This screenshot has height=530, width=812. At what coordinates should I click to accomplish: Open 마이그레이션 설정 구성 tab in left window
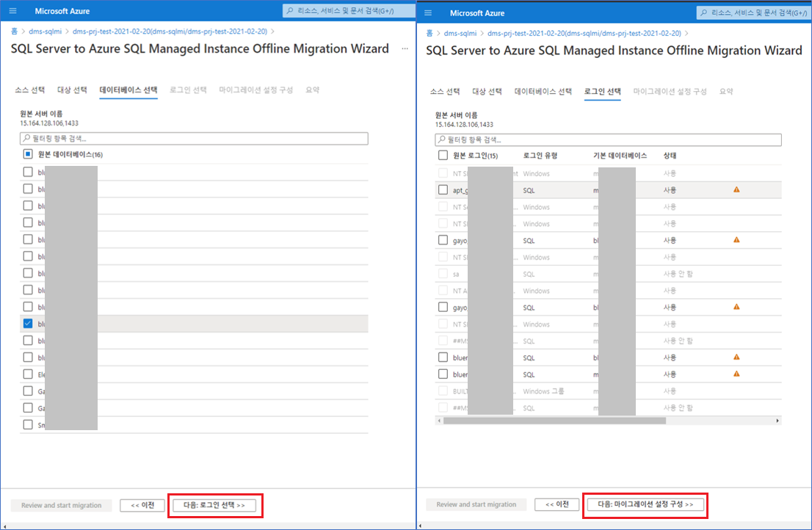coord(255,90)
